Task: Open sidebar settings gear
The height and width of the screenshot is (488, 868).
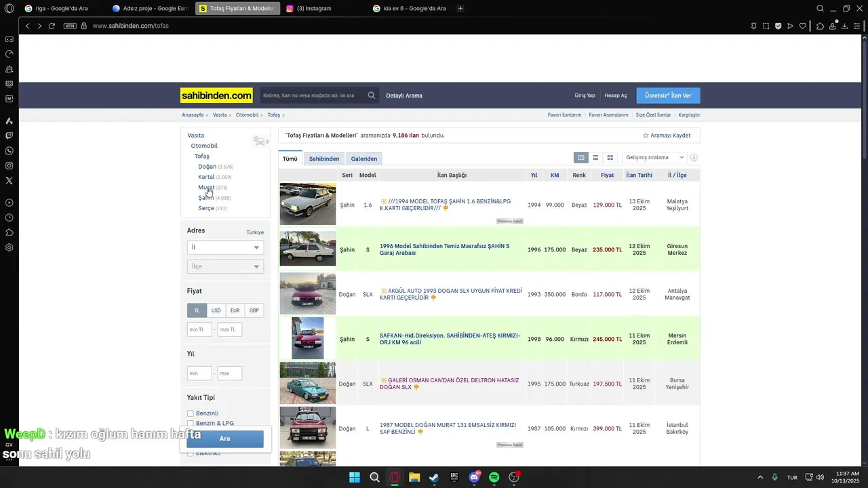Action: tap(9, 247)
